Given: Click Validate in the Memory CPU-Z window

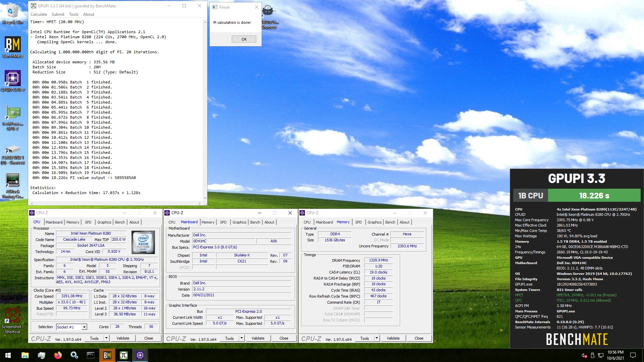Looking at the screenshot, I should [x=393, y=338].
